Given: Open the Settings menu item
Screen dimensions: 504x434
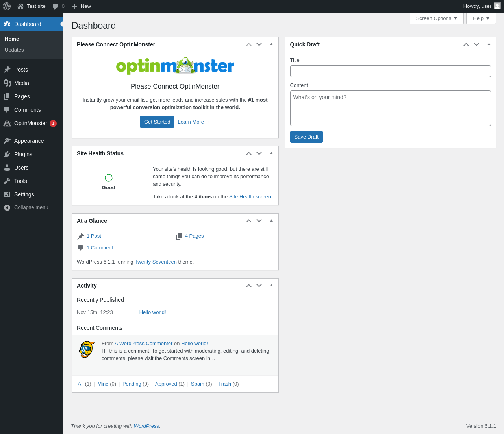Looking at the screenshot, I should [31, 194].
